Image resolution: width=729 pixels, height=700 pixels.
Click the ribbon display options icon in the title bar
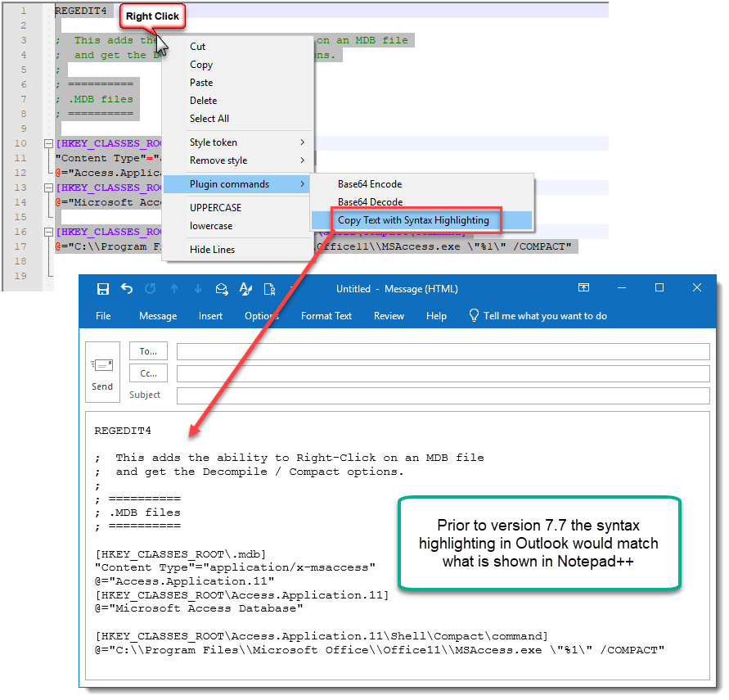[x=583, y=288]
